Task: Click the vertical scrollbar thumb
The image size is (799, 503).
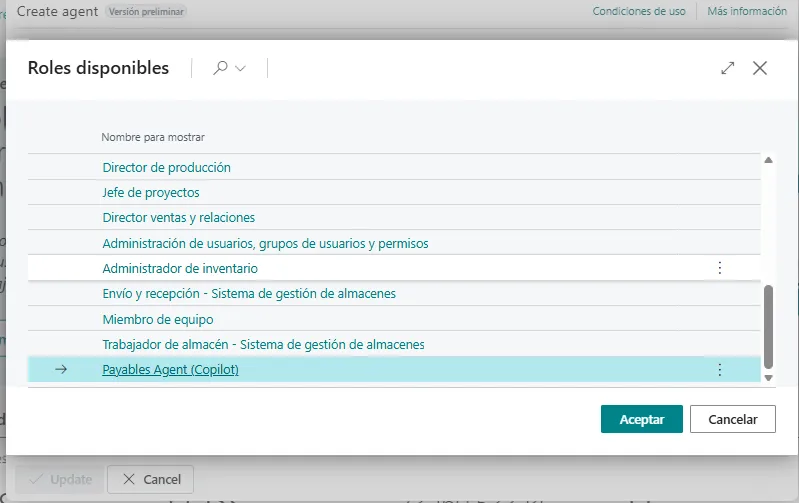Action: 768,325
